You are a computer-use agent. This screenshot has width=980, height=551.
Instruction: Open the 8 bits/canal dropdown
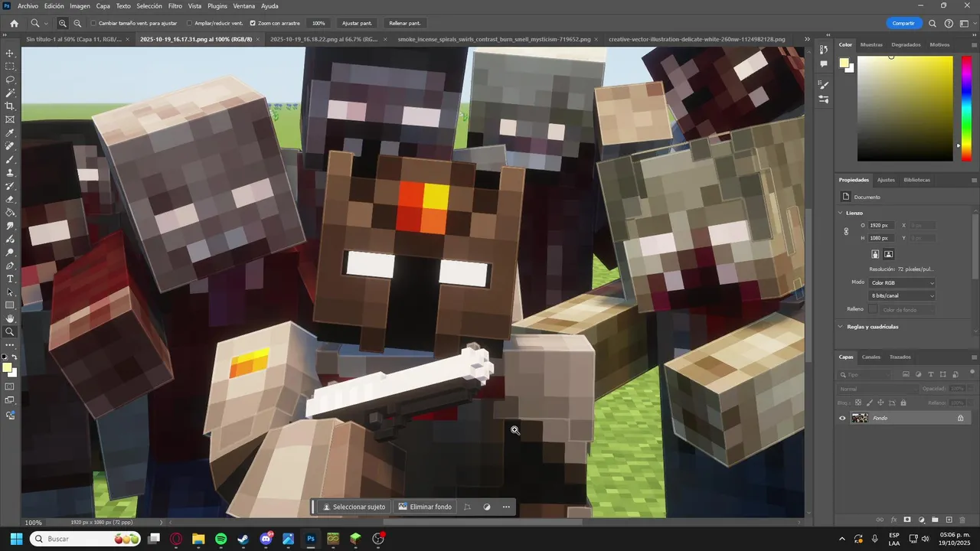pos(902,295)
